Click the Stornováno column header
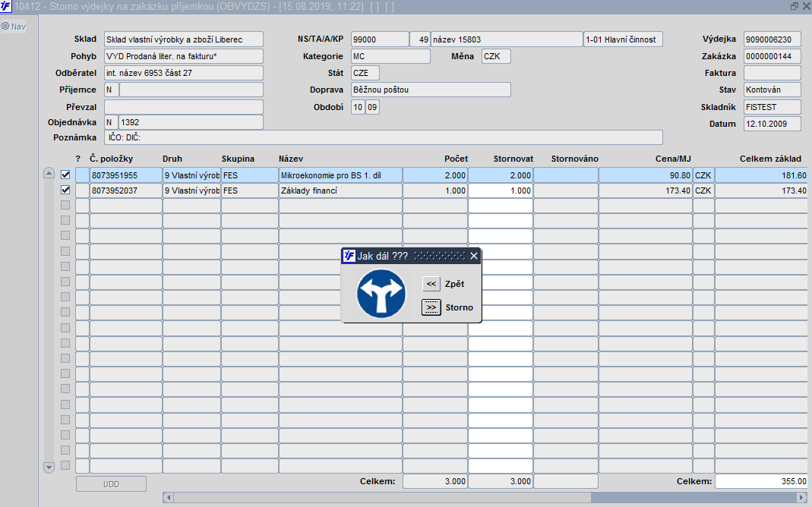 (x=575, y=159)
